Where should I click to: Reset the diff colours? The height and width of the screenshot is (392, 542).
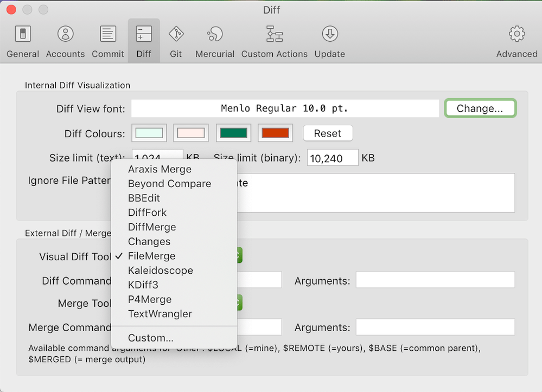click(x=328, y=133)
